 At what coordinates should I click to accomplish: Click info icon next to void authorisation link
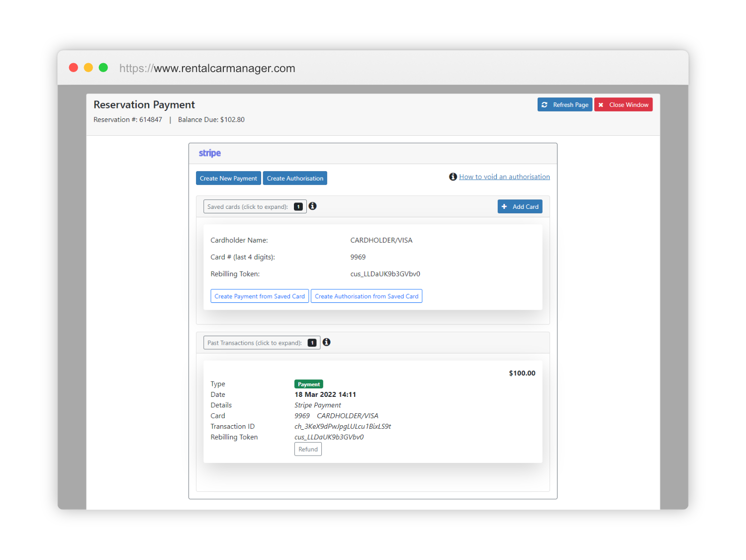click(453, 177)
